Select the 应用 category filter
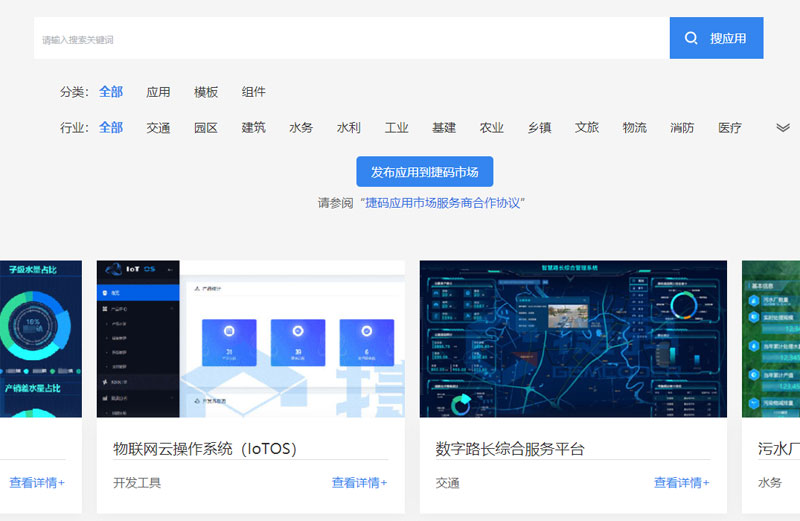800x521 pixels. tap(158, 92)
